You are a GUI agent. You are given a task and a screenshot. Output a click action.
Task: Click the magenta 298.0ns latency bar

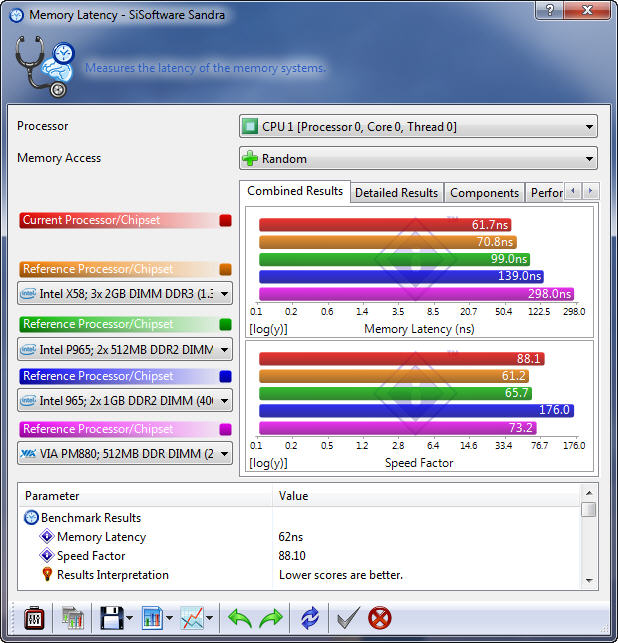417,294
